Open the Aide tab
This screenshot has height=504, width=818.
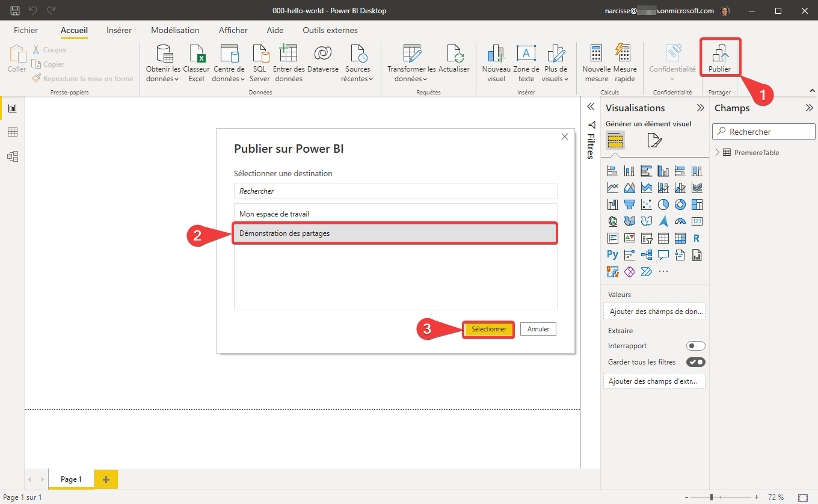pos(275,30)
